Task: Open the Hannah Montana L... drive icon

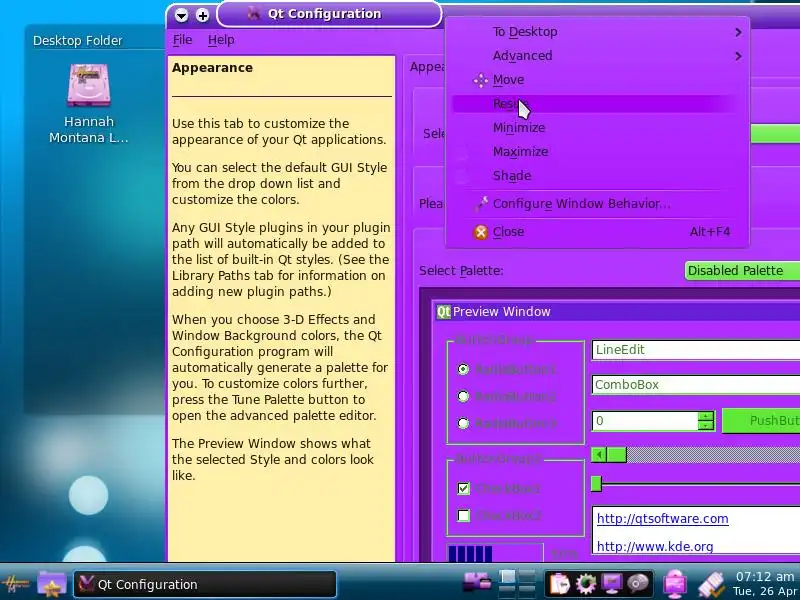Action: (89, 85)
